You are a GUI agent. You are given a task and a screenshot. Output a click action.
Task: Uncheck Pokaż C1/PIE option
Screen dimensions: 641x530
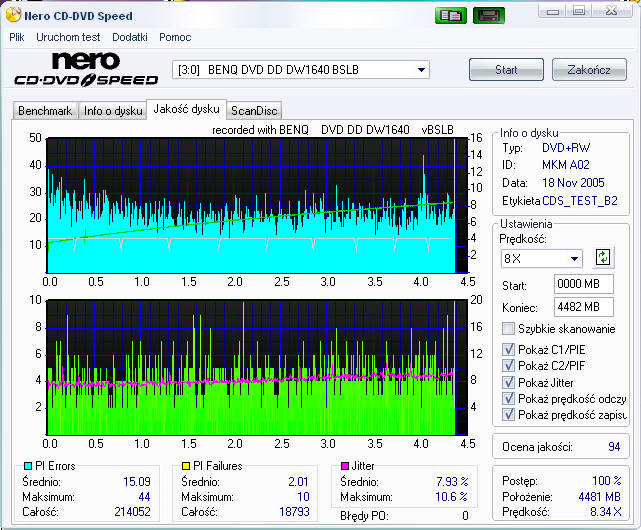(x=508, y=349)
